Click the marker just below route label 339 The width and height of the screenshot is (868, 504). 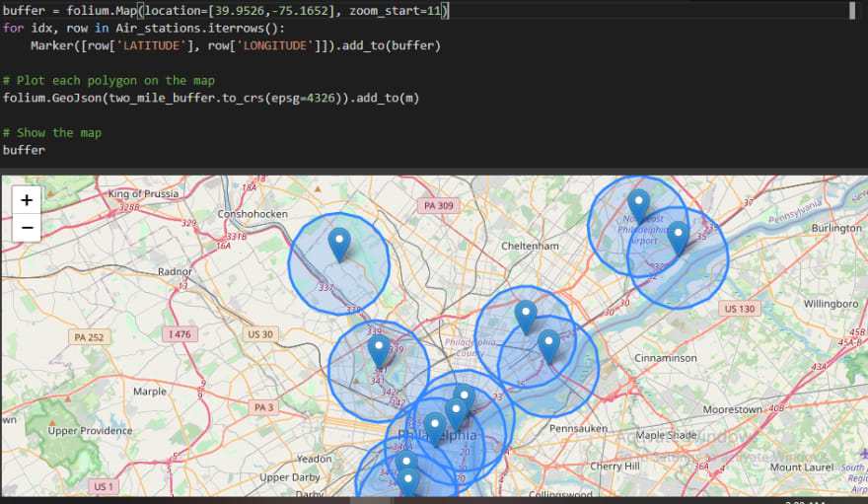pos(379,351)
